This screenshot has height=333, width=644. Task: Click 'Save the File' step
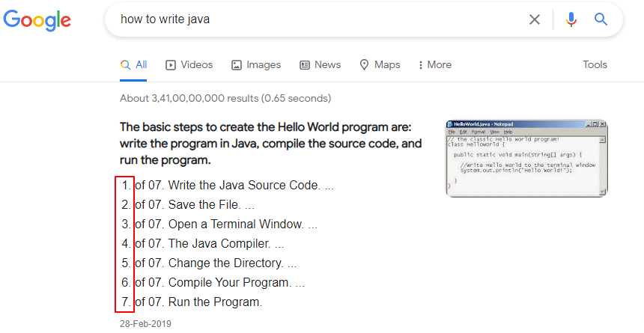204,204
